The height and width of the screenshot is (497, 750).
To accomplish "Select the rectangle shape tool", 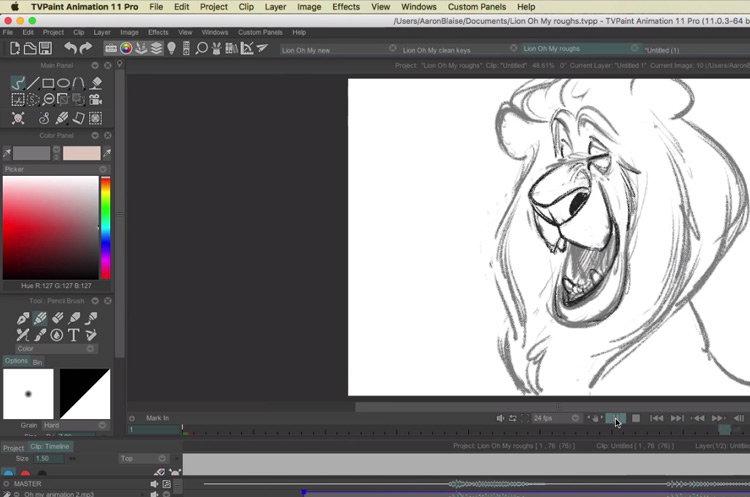I will [48, 83].
